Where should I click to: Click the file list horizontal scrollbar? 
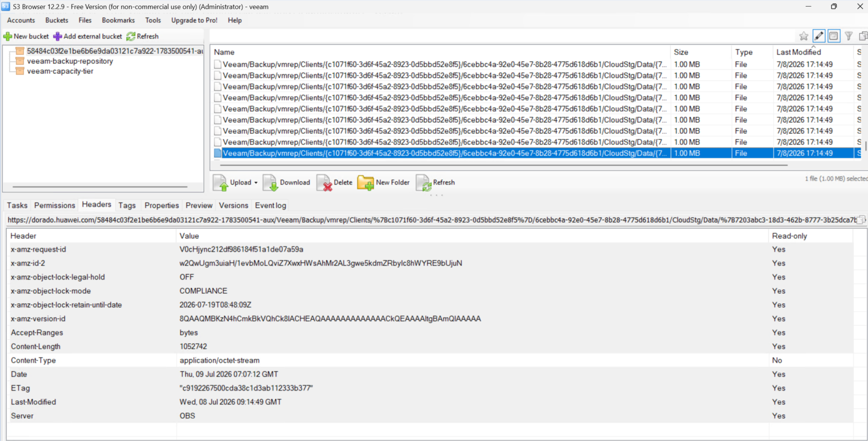504,165
